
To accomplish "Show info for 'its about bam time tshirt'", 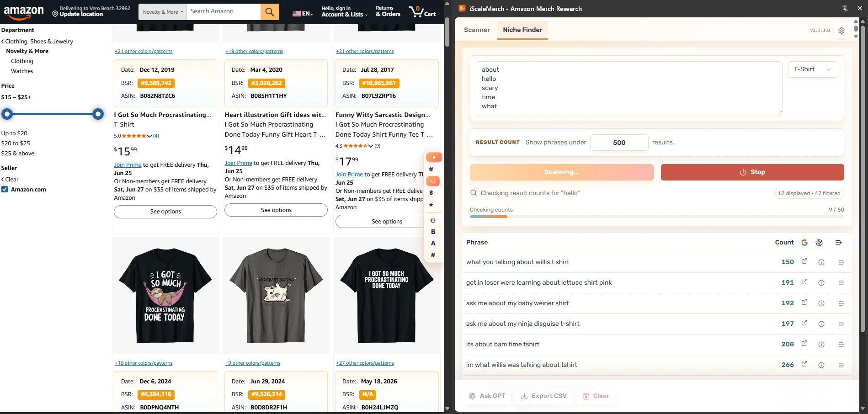I will click(x=821, y=345).
